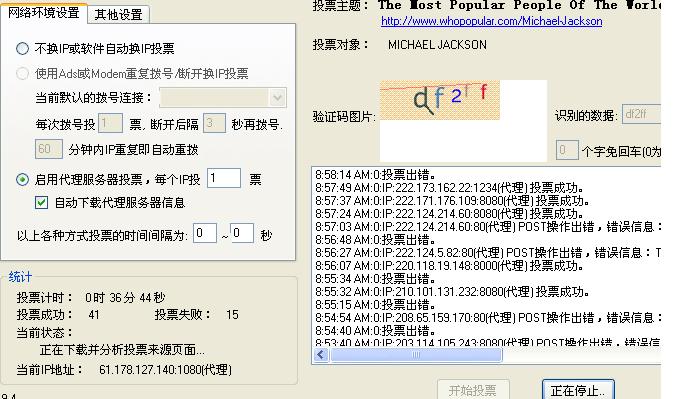The width and height of the screenshot is (683, 399).
Task: Click the 统计 group label
Action: click(x=20, y=277)
